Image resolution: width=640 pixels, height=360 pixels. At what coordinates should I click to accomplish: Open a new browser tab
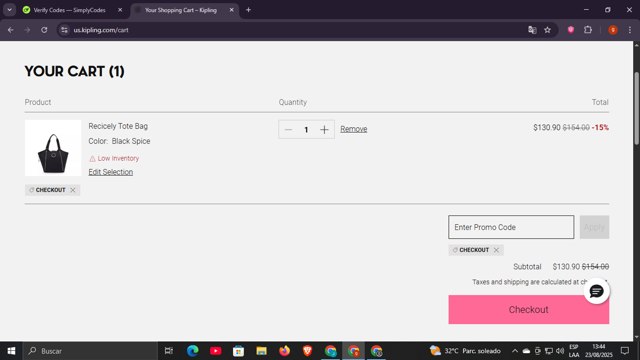[x=248, y=10]
